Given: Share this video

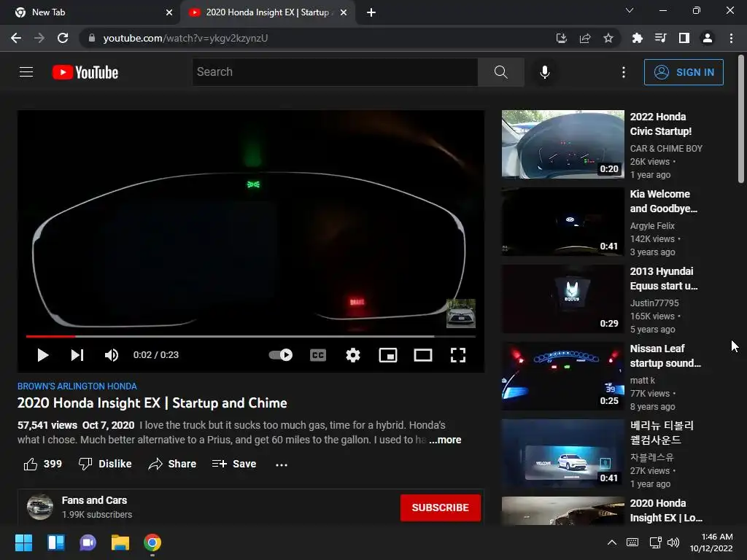Looking at the screenshot, I should click(172, 464).
